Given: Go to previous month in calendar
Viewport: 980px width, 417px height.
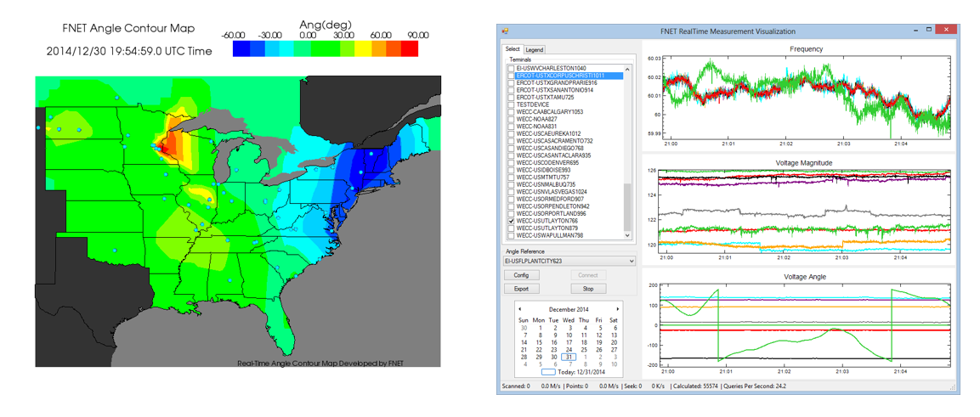Looking at the screenshot, I should point(519,309).
